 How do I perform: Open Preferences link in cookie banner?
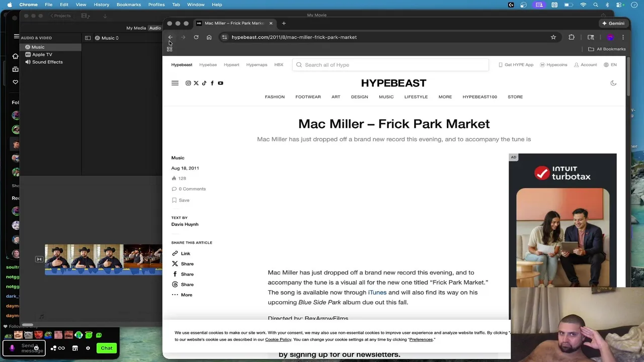click(x=421, y=340)
